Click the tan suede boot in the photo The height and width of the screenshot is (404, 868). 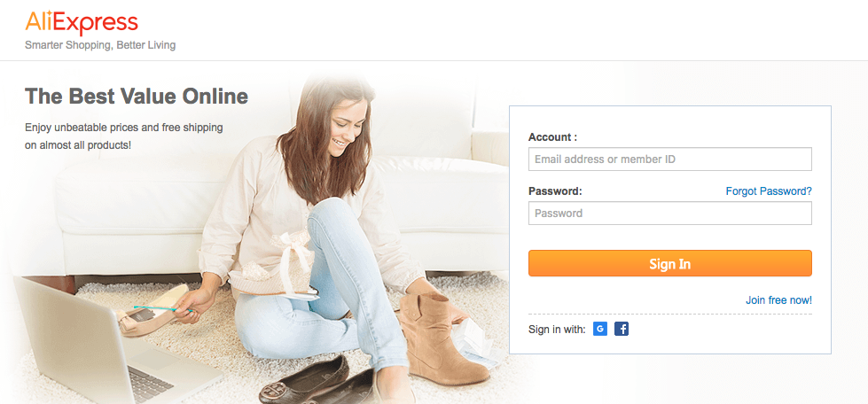(442, 338)
